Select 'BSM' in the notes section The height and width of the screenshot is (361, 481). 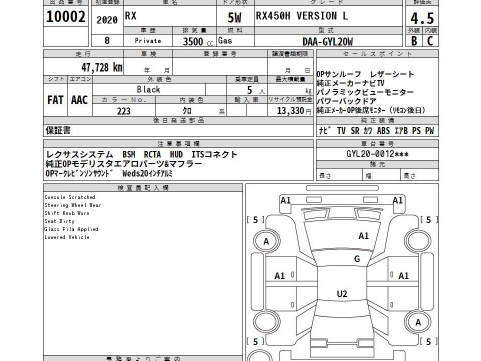129,154
